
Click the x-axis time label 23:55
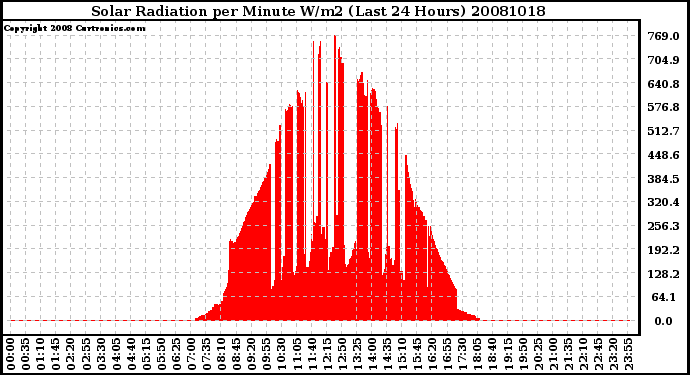point(628,354)
